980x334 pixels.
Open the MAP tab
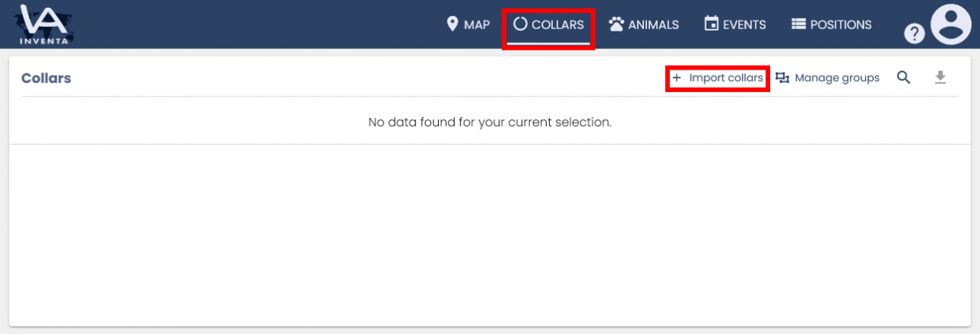(x=476, y=25)
